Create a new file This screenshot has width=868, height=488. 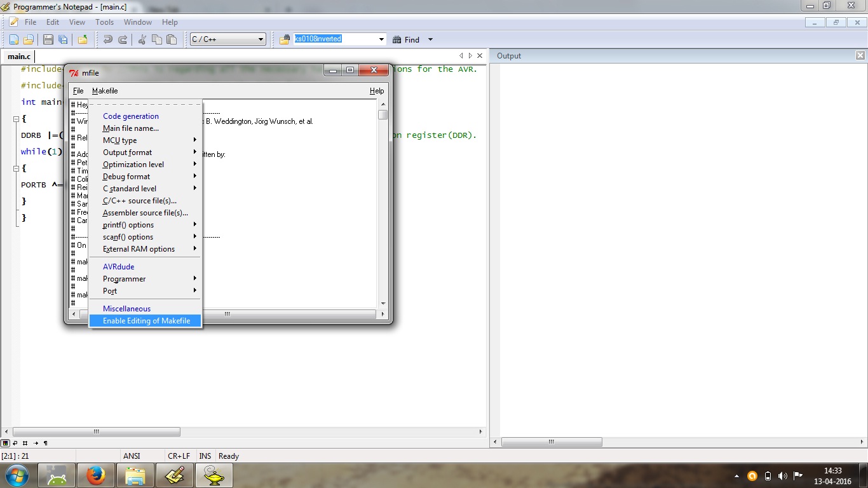coord(13,39)
